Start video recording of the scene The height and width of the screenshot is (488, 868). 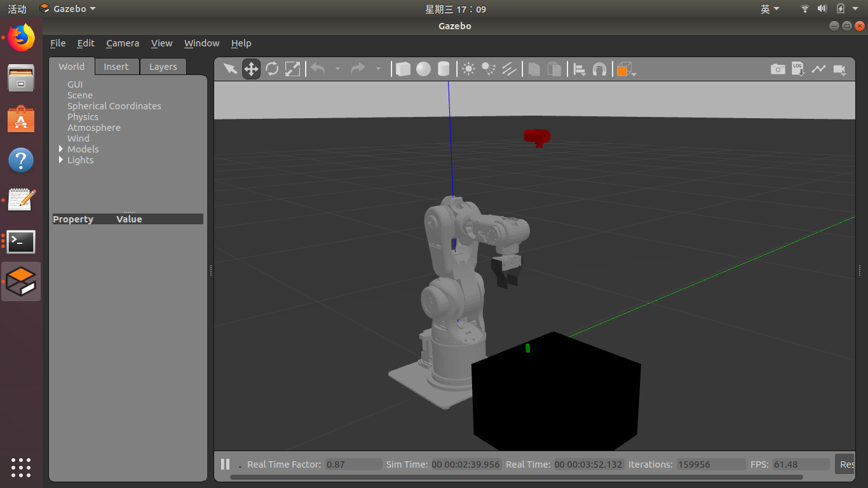[839, 69]
